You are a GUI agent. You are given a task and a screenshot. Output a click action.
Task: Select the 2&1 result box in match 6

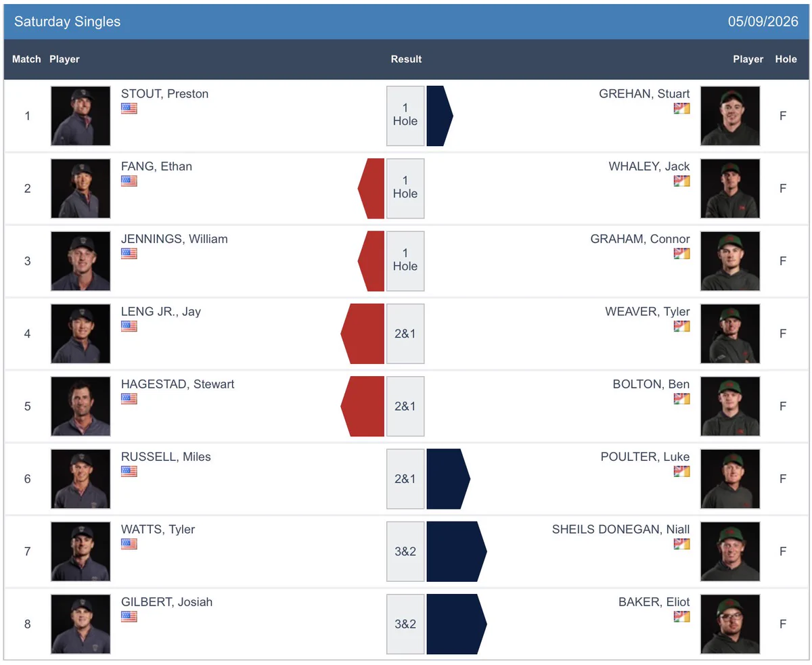pos(405,479)
